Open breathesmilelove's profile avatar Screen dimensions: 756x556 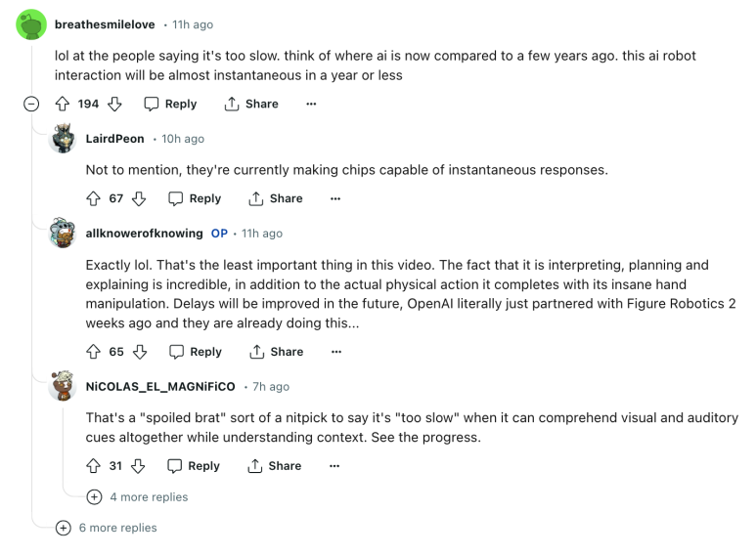coord(31,24)
